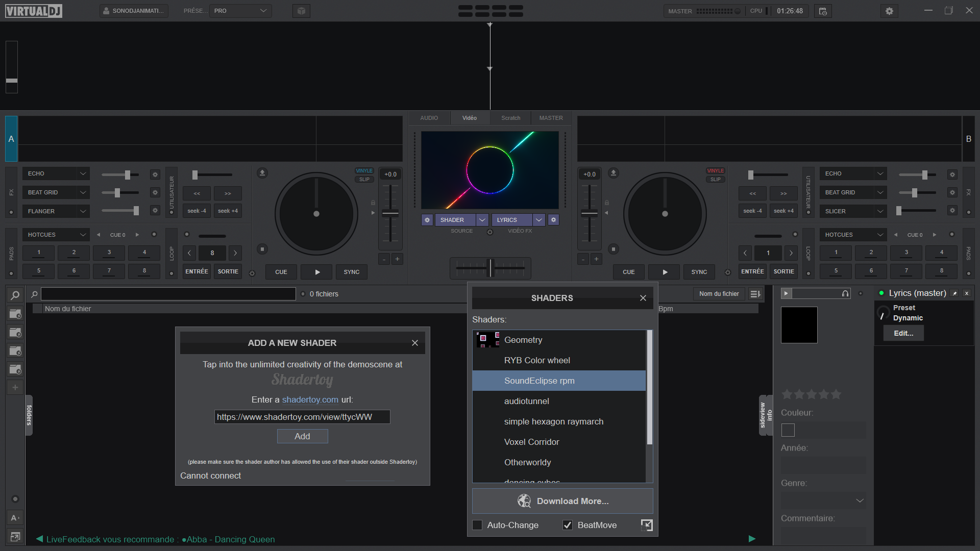
Task: Click the broadcast cube icon in top bar
Action: coord(301,11)
